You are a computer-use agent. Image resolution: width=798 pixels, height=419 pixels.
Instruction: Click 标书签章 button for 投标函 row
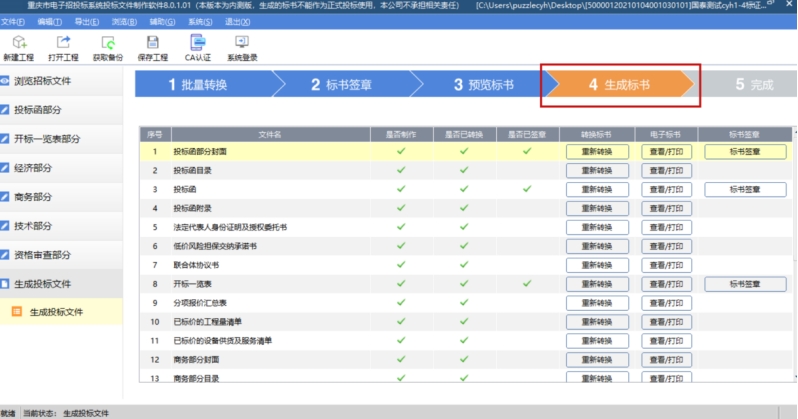click(745, 189)
